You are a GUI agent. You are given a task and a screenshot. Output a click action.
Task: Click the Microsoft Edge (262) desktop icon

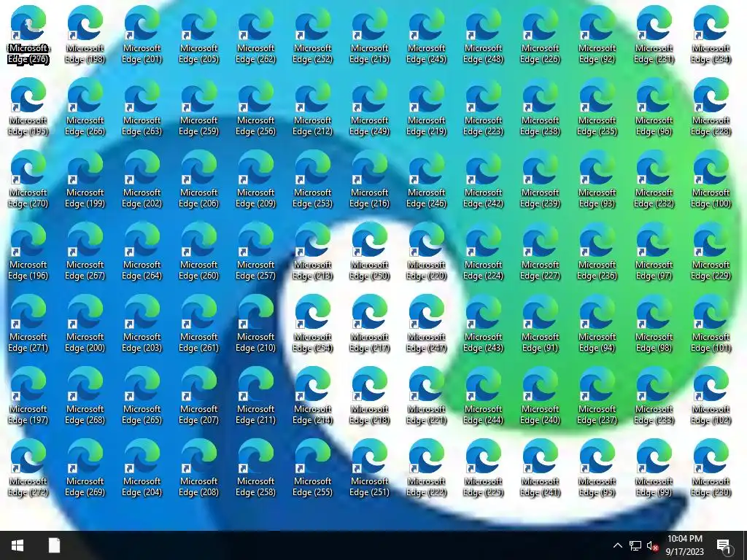[255, 34]
